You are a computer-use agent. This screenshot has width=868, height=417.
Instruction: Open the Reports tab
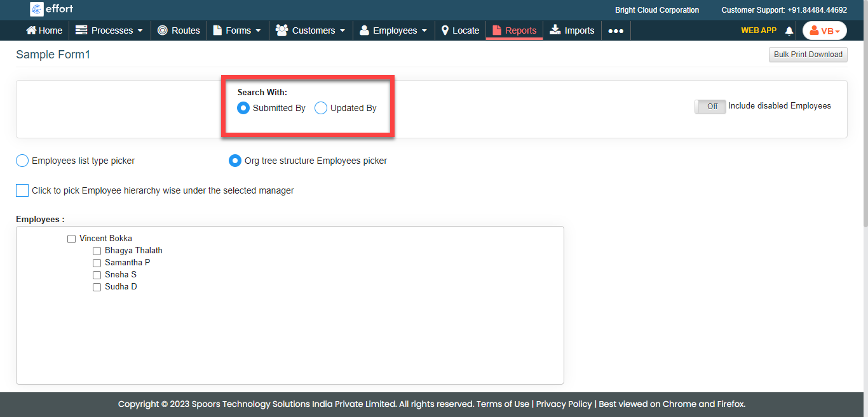514,30
